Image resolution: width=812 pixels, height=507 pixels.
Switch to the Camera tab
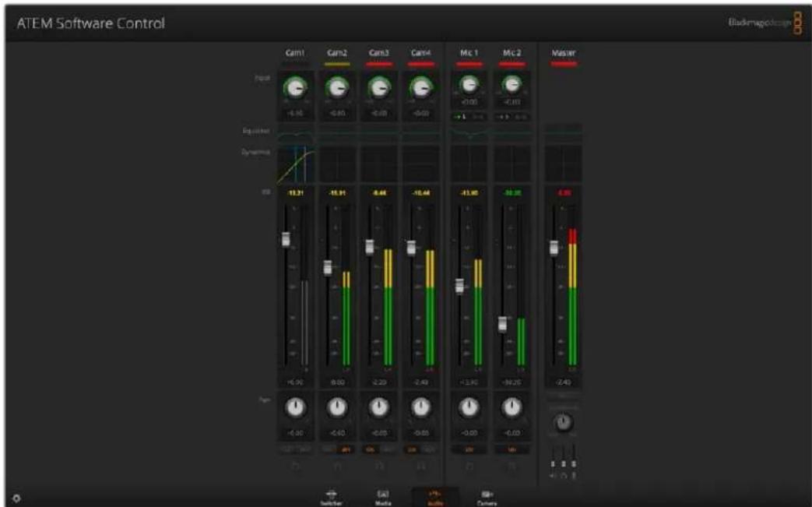point(487,498)
